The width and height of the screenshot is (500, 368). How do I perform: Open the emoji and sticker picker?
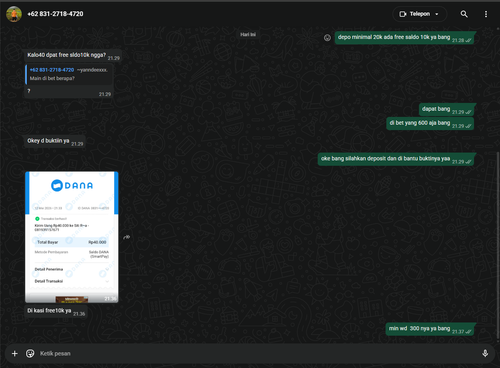click(30, 353)
